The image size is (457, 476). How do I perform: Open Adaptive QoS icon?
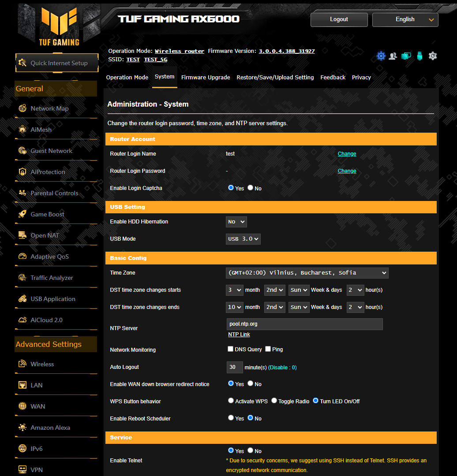point(22,256)
